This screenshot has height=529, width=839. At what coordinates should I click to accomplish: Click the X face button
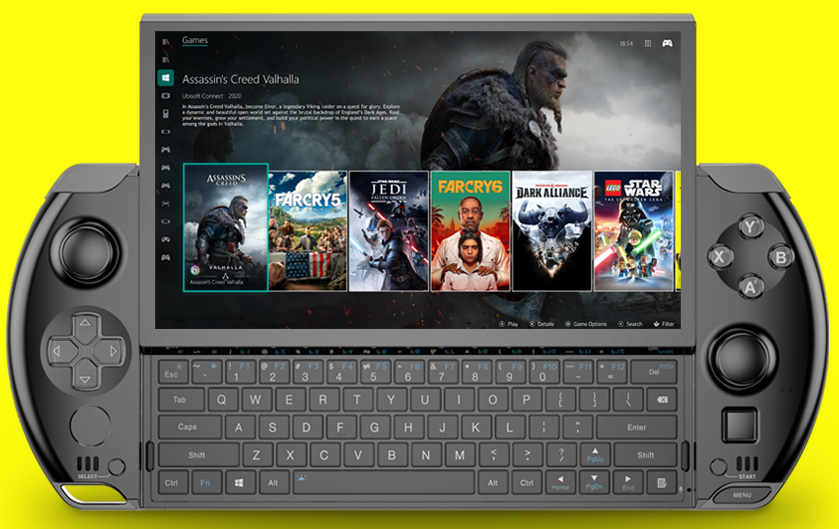pos(720,257)
